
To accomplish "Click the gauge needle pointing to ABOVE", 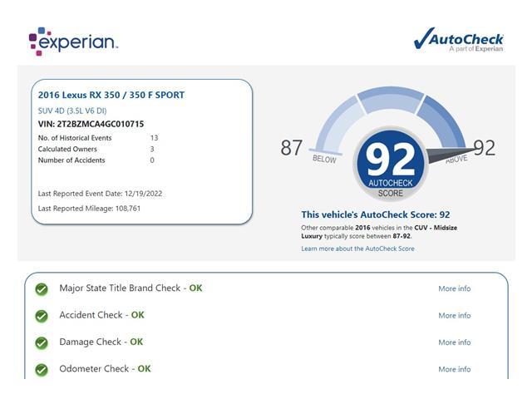I will coord(450,155).
